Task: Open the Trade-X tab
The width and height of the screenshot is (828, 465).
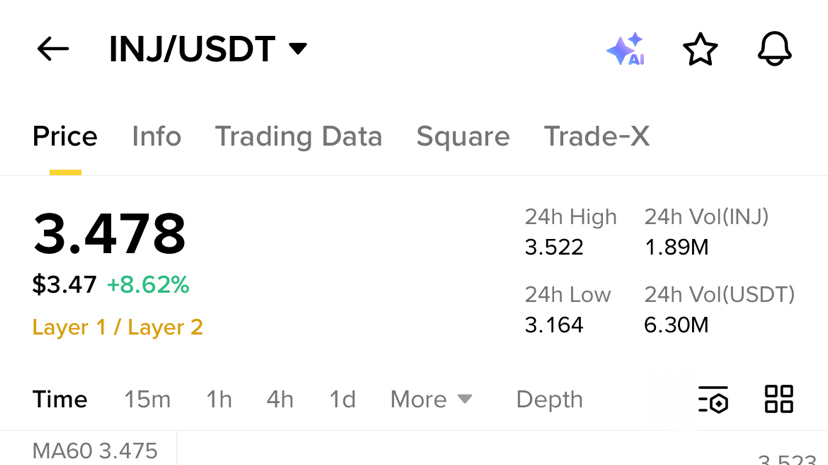Action: coord(597,137)
